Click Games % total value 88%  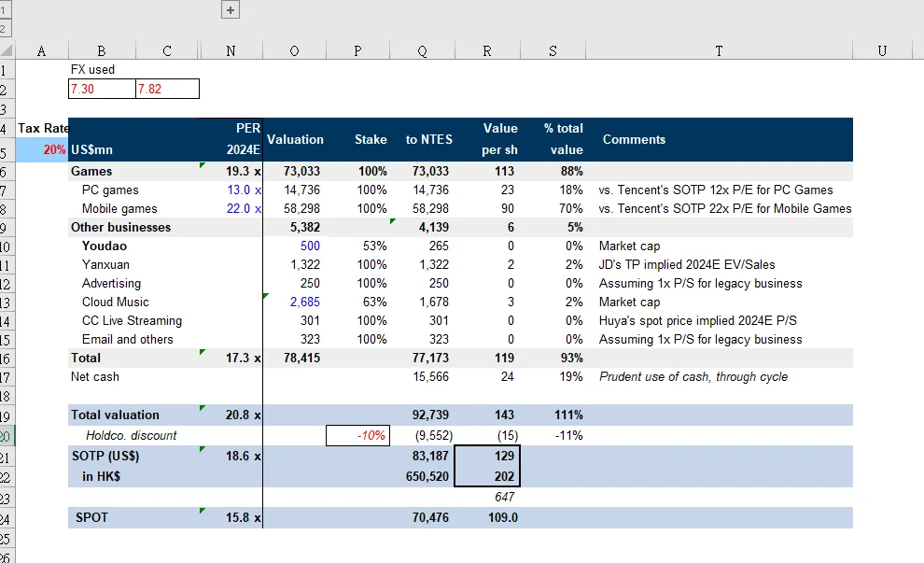click(x=553, y=171)
